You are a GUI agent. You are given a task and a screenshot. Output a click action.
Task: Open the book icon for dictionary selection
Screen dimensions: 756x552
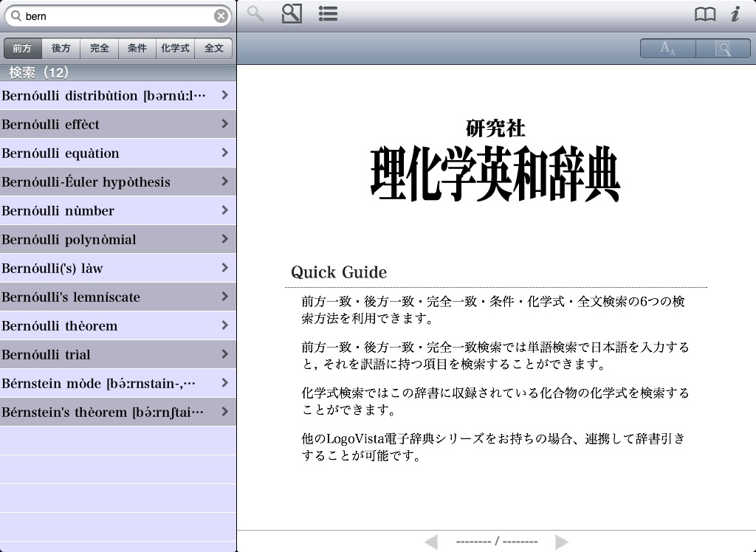point(705,15)
